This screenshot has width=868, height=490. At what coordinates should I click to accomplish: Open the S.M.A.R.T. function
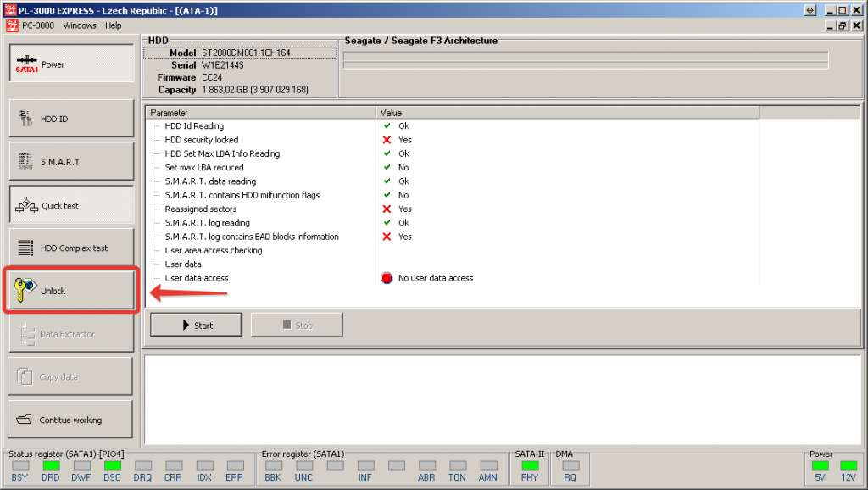[71, 162]
